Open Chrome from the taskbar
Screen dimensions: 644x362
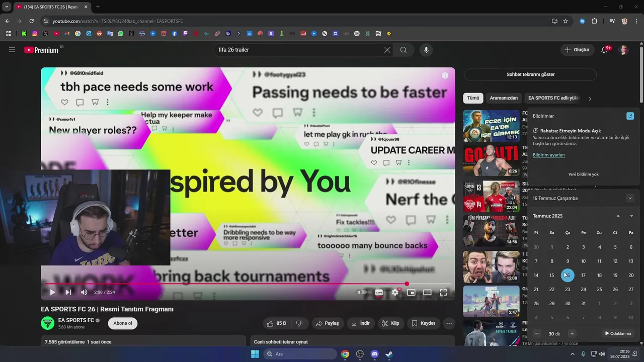345,354
